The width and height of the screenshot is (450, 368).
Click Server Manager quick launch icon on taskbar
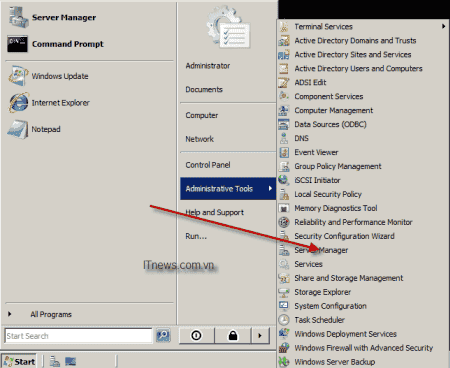pos(55,362)
